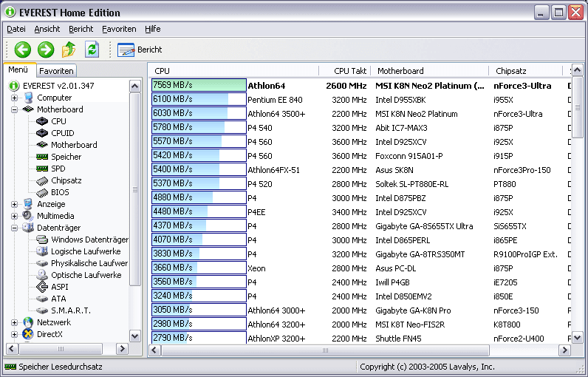Open the Speicher memory entry

[66, 157]
